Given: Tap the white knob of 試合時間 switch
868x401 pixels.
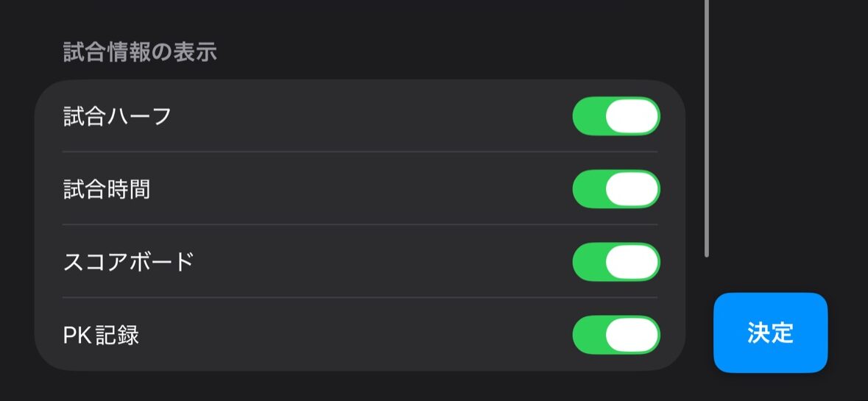Looking at the screenshot, I should pos(632,189).
